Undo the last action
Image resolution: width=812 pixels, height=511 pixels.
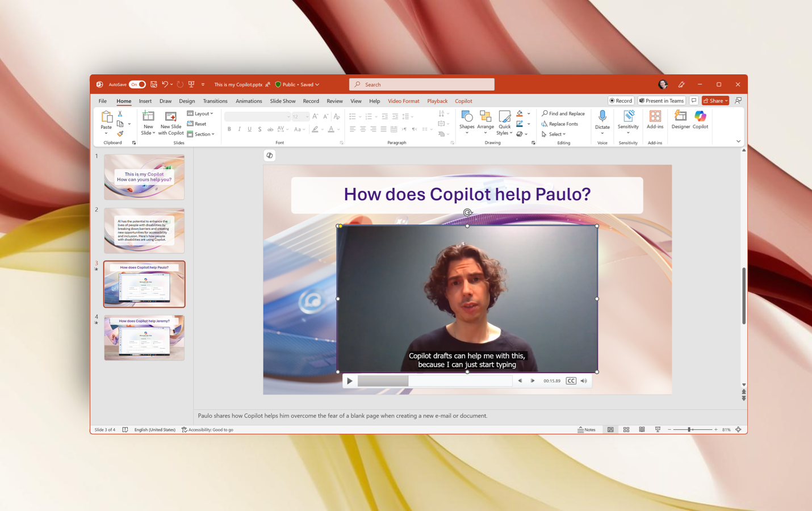click(x=165, y=85)
